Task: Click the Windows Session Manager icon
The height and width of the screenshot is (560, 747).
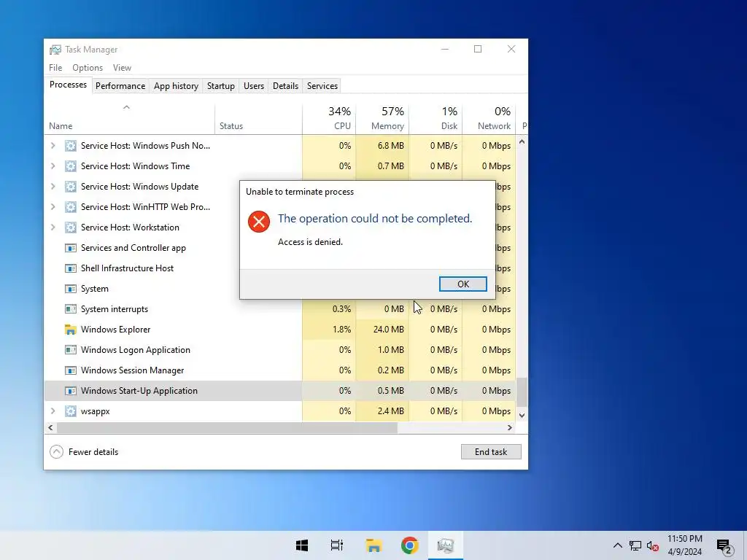Action: [71, 370]
